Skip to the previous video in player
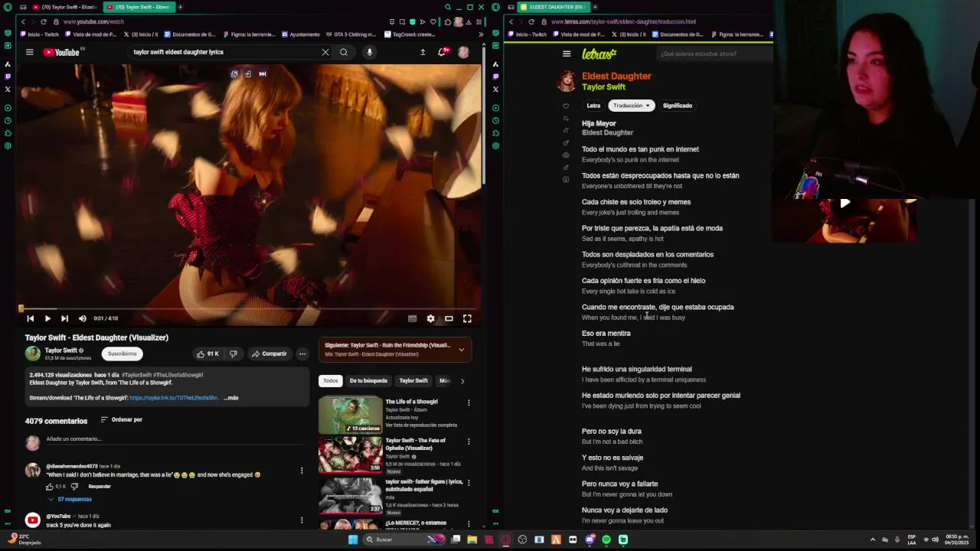The image size is (980, 551). tap(30, 318)
